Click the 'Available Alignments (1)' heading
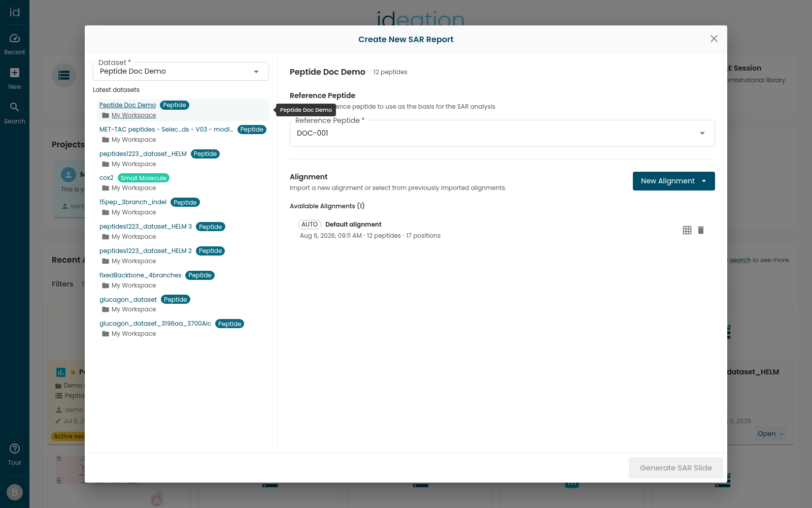This screenshot has height=508, width=812. [x=327, y=206]
